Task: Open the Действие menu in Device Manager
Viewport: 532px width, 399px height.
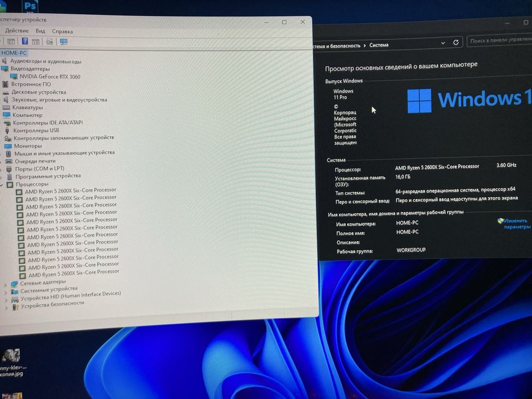Action: coord(17,31)
